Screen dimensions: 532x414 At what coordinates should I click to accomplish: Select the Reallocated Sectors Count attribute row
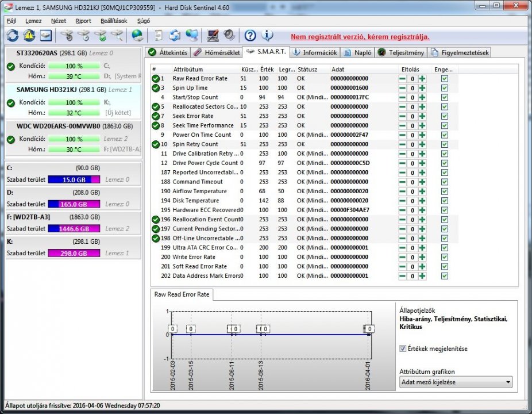tap(205, 106)
